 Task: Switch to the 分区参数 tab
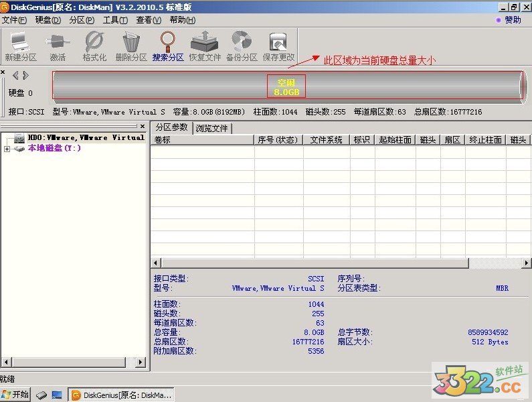171,127
